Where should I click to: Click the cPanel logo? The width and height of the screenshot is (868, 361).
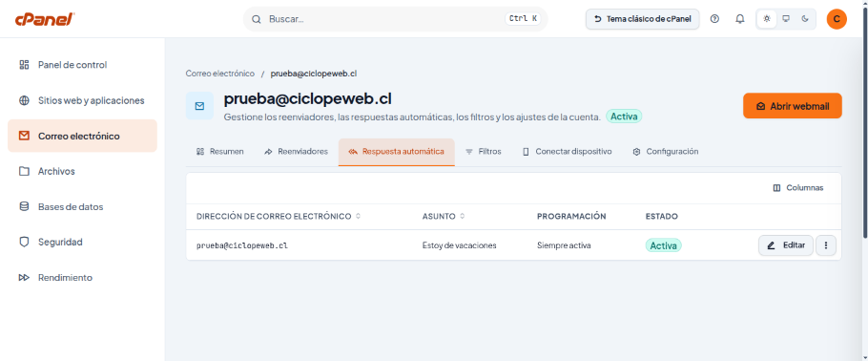[45, 19]
